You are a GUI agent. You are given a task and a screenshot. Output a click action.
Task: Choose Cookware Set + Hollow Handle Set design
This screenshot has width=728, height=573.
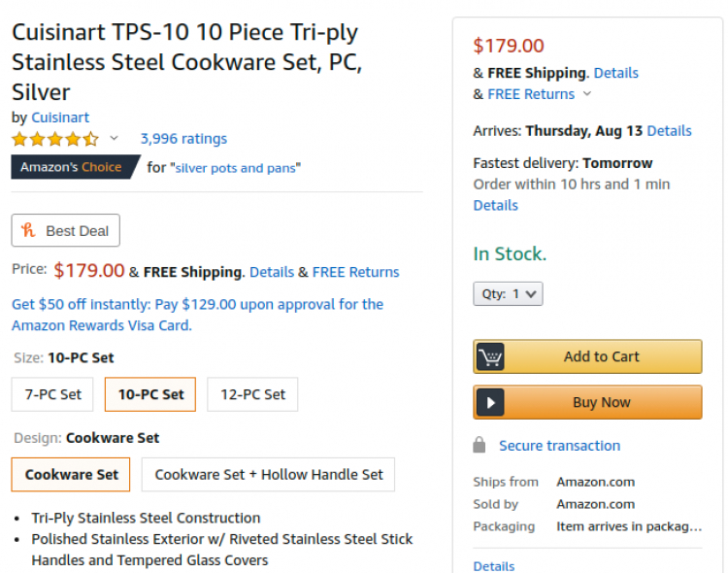tap(268, 475)
